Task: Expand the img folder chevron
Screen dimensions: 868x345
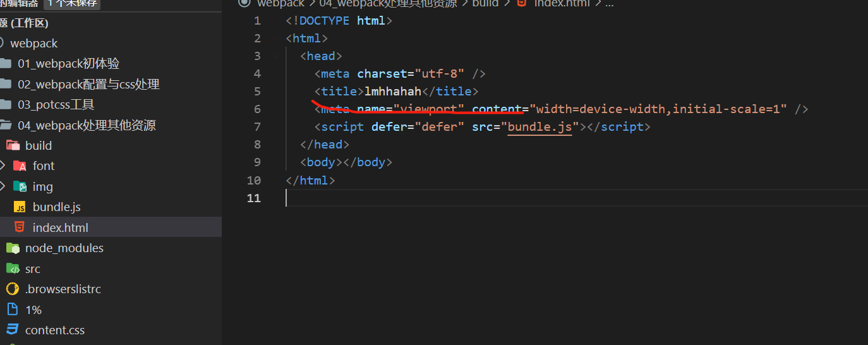Action: point(3,186)
